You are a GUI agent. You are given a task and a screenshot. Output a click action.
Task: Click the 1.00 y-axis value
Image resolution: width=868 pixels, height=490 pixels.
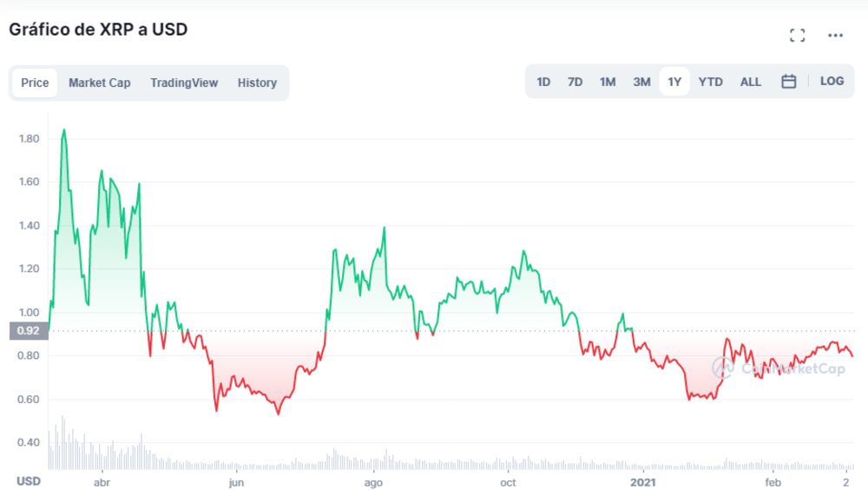(29, 313)
